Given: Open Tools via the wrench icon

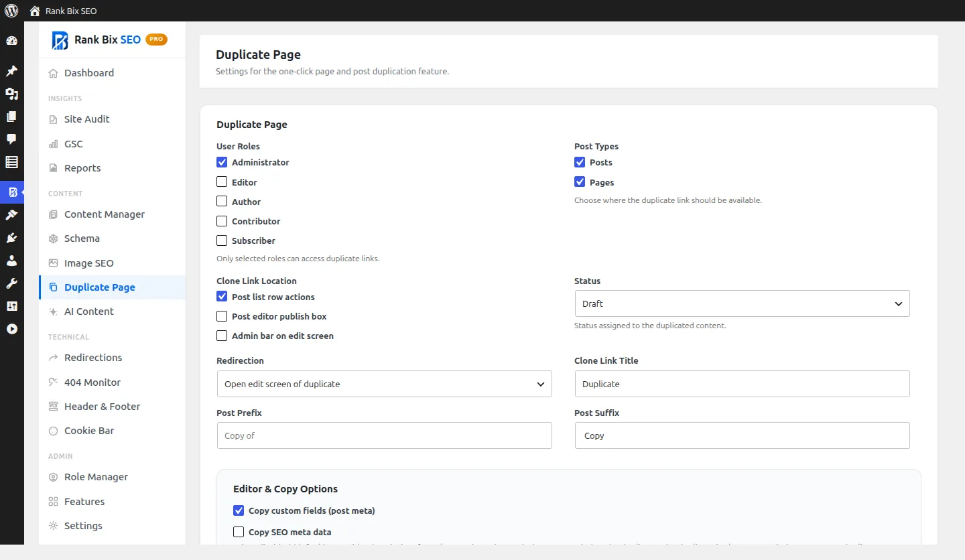Looking at the screenshot, I should click(11, 283).
